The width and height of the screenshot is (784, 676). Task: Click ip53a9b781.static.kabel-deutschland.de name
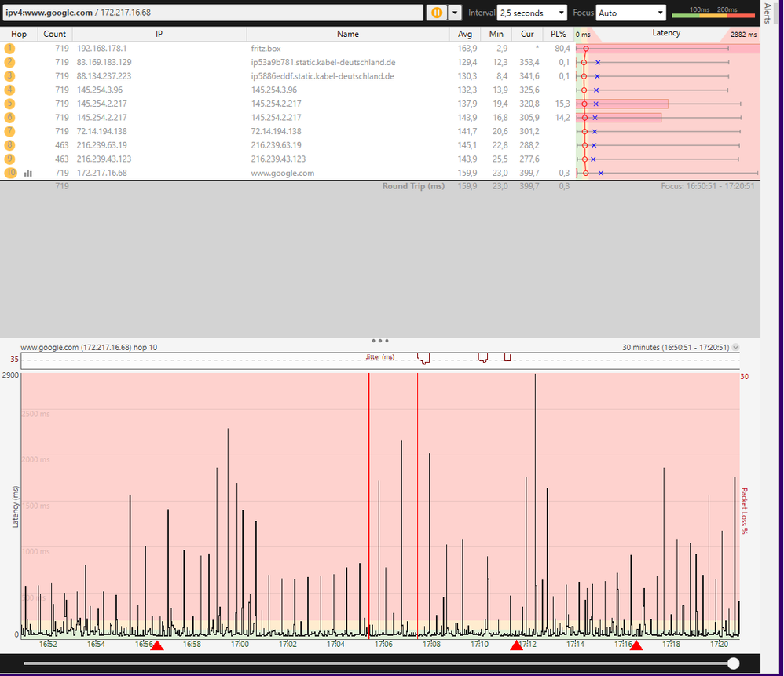[x=323, y=63]
